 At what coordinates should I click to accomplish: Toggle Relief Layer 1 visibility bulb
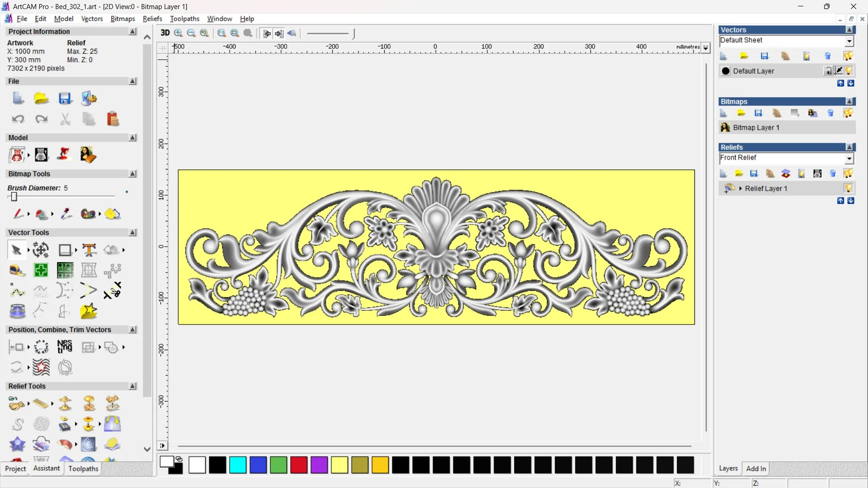[x=849, y=188]
